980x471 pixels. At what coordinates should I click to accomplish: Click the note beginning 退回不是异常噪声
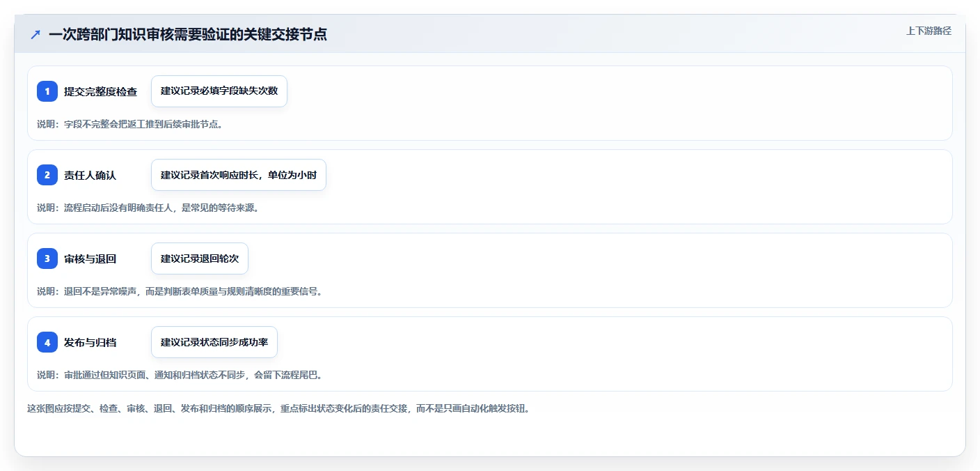tap(180, 291)
